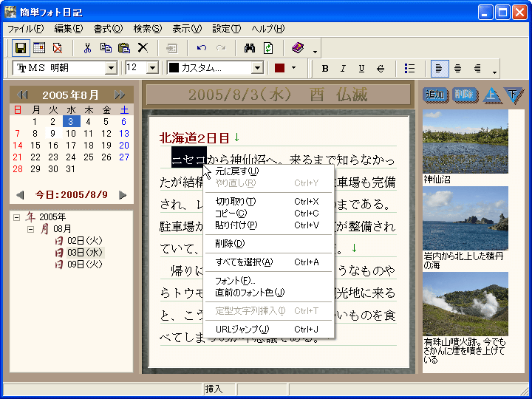Choose コピー in context menu
This screenshot has width=532, height=399.
(x=268, y=214)
